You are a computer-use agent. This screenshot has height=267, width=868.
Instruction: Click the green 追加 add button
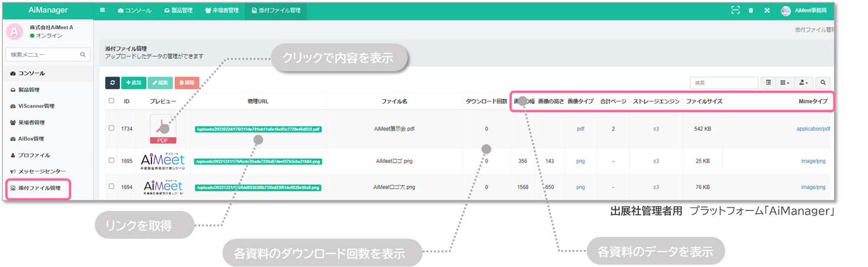(134, 83)
